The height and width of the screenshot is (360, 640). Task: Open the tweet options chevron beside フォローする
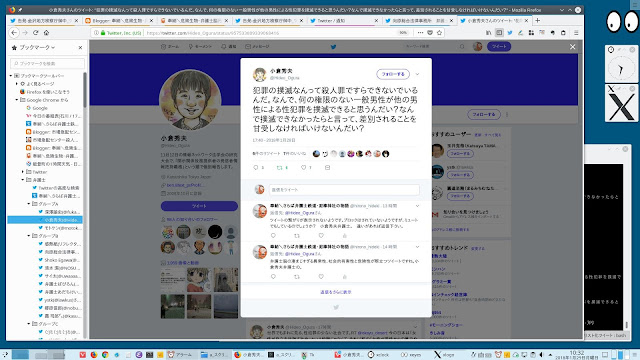(x=417, y=74)
